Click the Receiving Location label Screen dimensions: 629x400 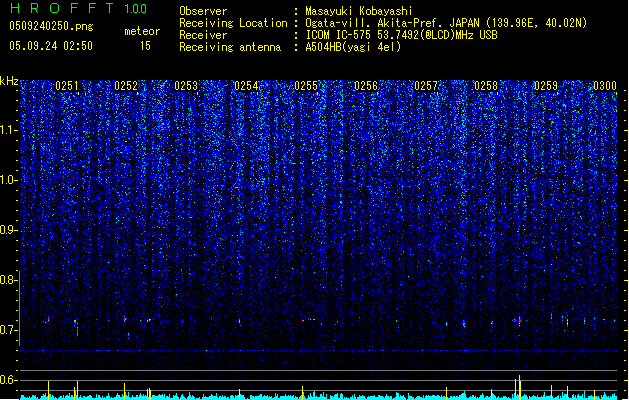233,23
